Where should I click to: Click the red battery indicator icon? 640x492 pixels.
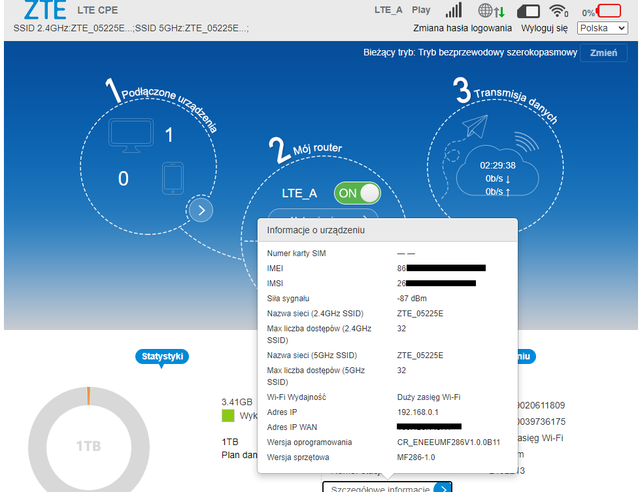click(609, 11)
